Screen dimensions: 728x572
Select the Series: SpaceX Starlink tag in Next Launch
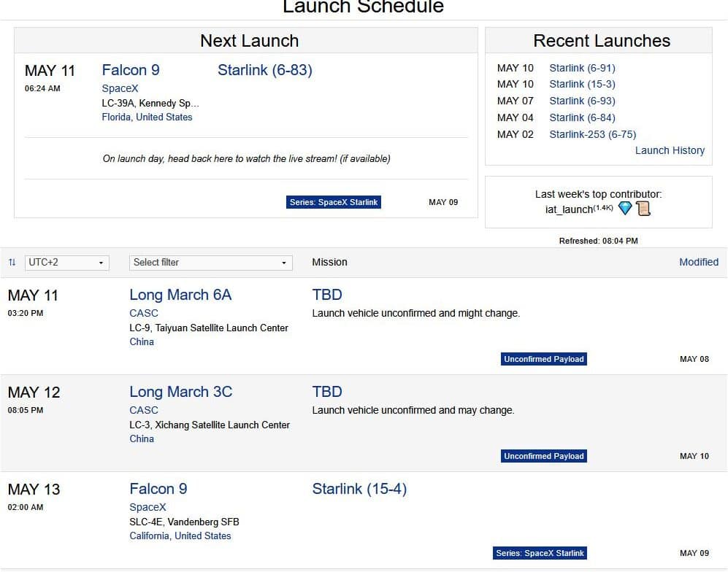pyautogui.click(x=334, y=202)
